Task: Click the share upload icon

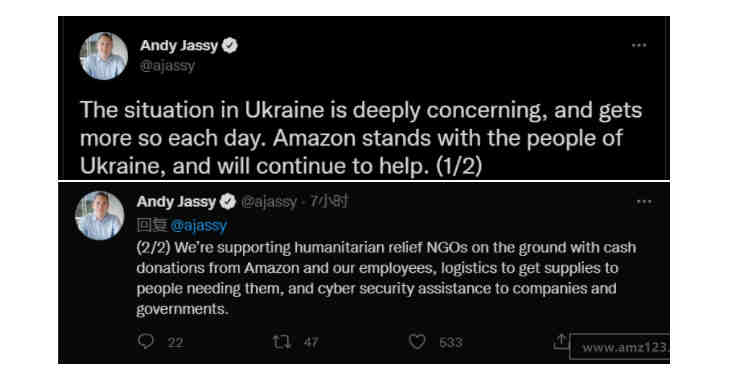Action: point(561,341)
